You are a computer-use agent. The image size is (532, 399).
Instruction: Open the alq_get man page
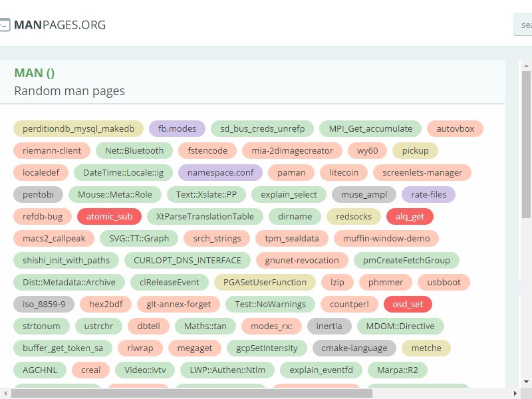[x=410, y=216]
